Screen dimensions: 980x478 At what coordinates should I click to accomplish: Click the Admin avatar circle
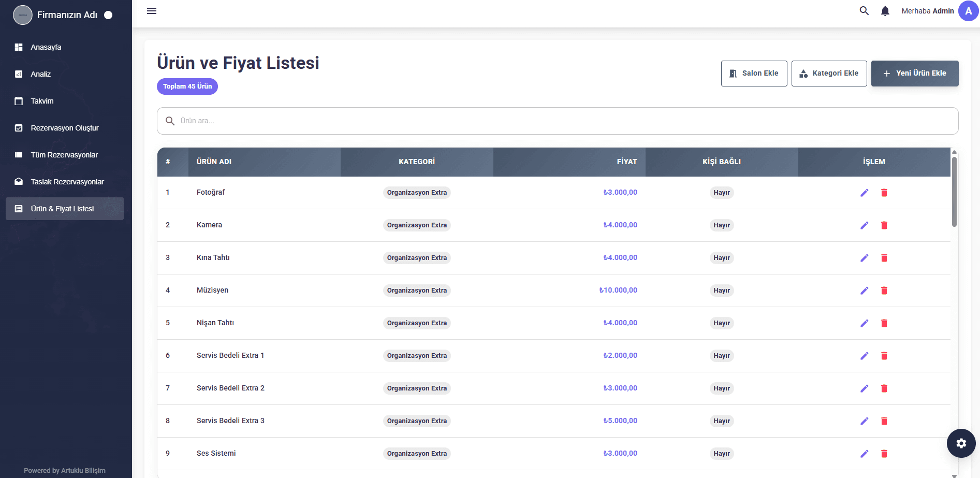point(968,11)
